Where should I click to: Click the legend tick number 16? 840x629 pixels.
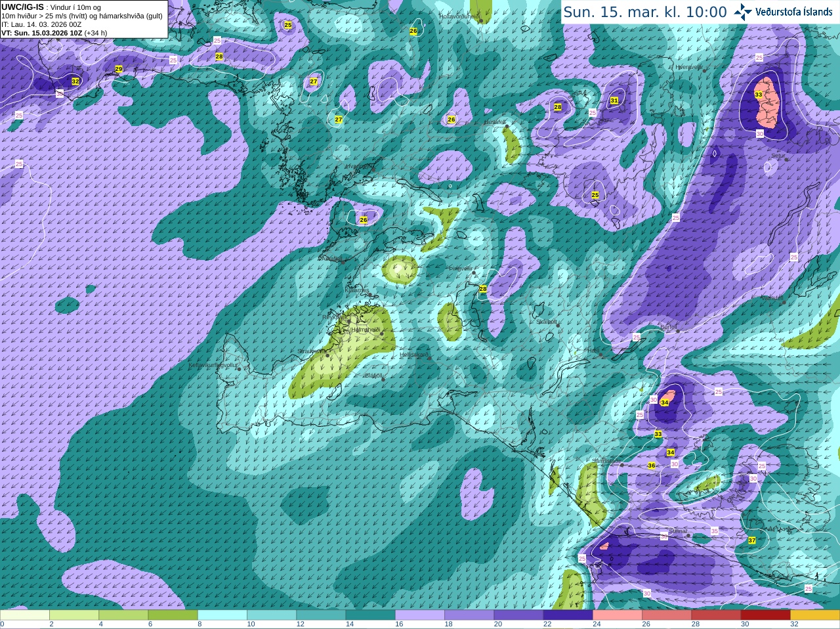click(x=399, y=624)
